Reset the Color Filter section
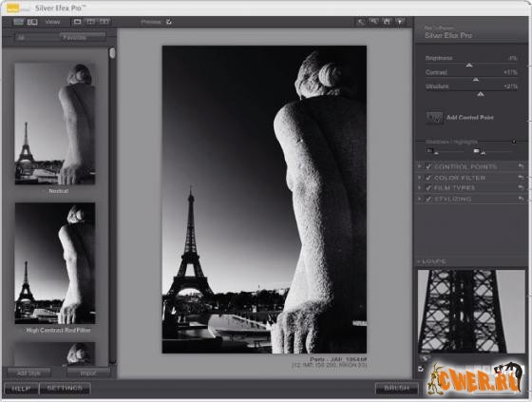This screenshot has height=402, width=532. point(521,178)
